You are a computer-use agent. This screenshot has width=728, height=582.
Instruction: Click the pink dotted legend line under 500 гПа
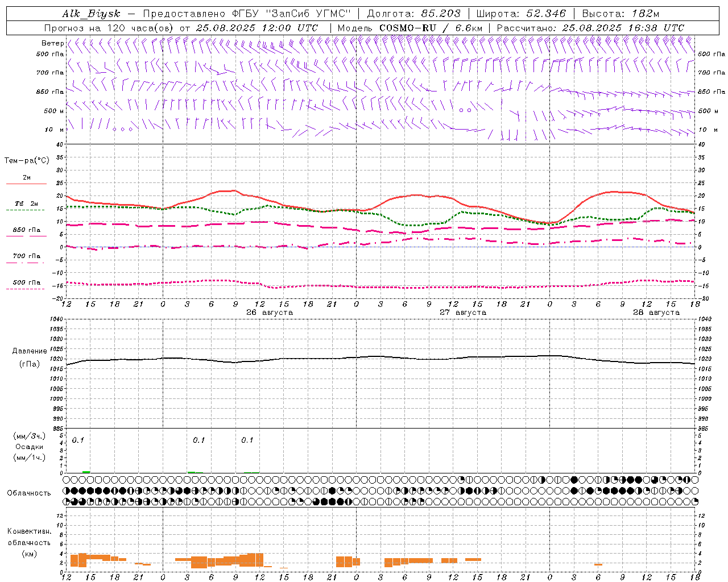(x=25, y=289)
